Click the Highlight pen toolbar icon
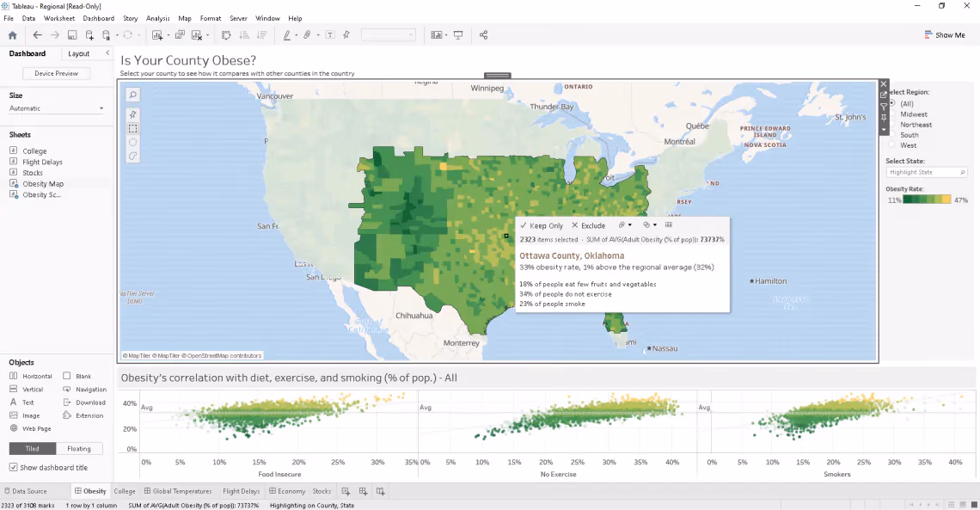980x510 pixels. (x=287, y=35)
